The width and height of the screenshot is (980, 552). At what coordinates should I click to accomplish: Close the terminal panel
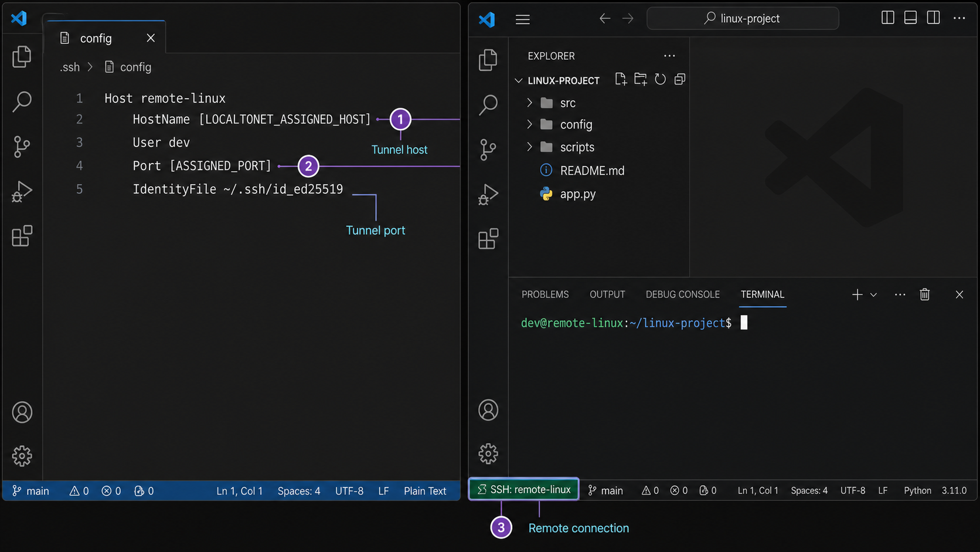click(959, 294)
